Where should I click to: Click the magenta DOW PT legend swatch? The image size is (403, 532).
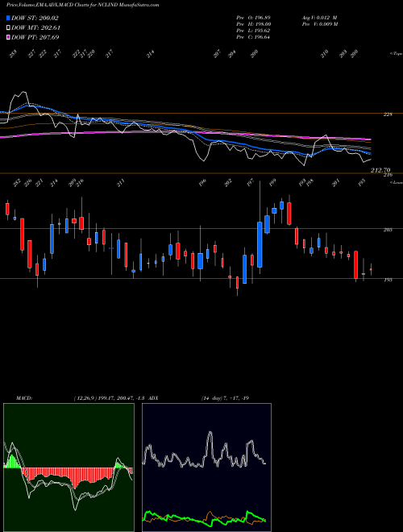[x=8, y=37]
